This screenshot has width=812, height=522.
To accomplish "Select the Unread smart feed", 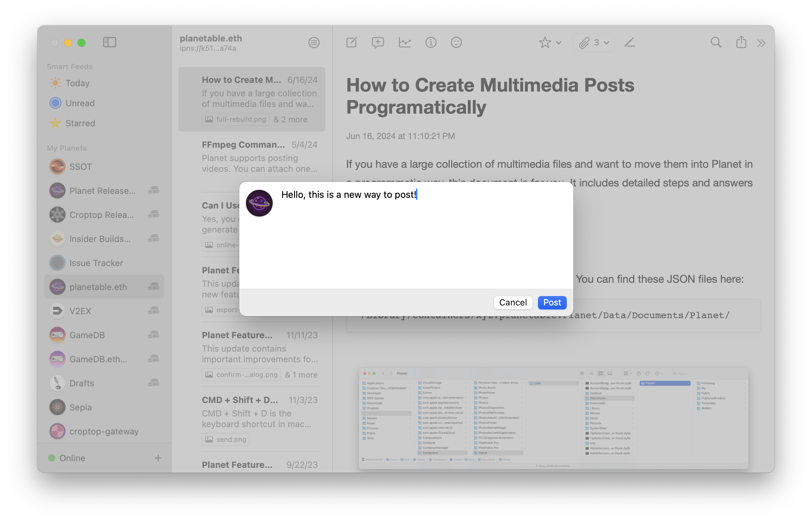I will [x=80, y=103].
